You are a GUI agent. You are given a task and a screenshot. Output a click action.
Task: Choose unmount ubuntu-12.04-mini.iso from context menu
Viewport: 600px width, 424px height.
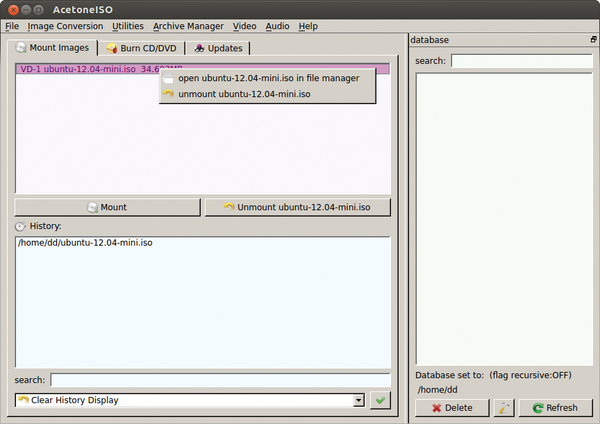267,94
